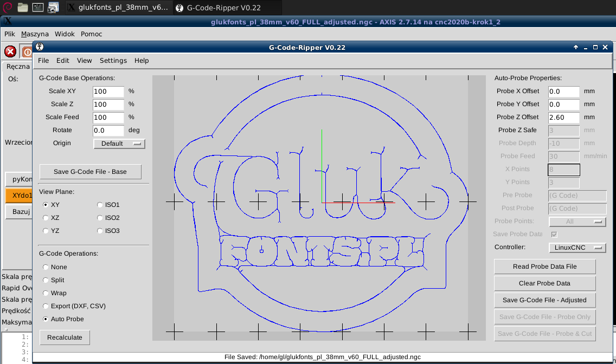Choose None under G-Code Operations
The height and width of the screenshot is (364, 616).
[x=46, y=267]
